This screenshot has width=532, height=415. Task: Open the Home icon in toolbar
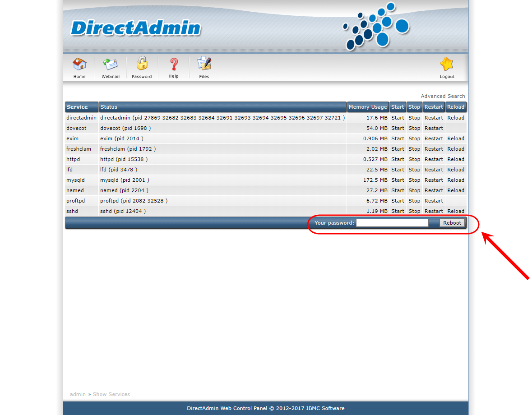(79, 64)
